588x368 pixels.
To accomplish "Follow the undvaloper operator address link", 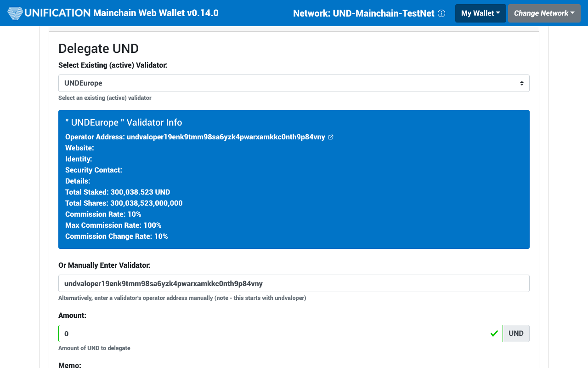I will (x=225, y=137).
